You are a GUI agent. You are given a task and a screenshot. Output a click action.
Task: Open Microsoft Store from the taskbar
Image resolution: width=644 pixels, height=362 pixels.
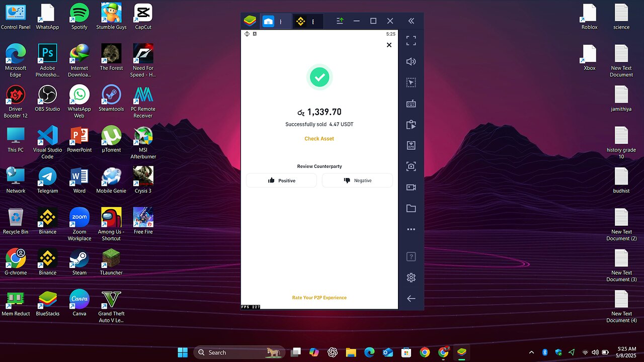[406, 352]
